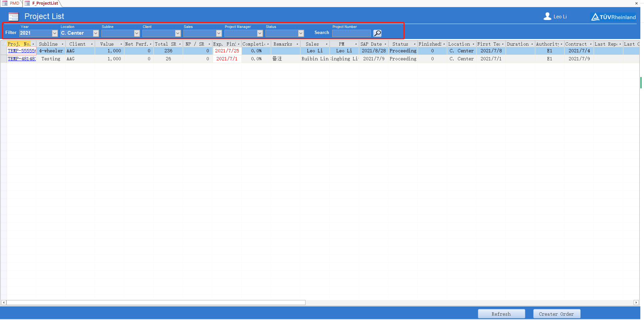Select all rows via grid corner selector

pos(4,44)
